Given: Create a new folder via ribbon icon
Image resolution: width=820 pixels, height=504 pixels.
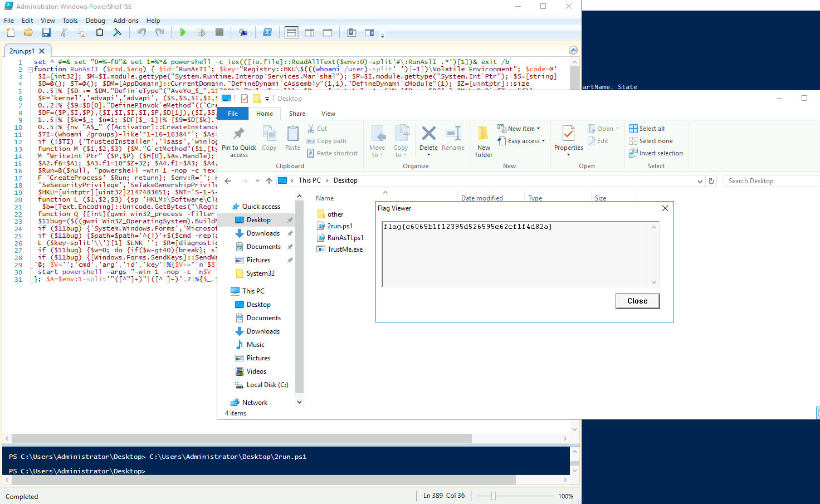Looking at the screenshot, I should [484, 141].
